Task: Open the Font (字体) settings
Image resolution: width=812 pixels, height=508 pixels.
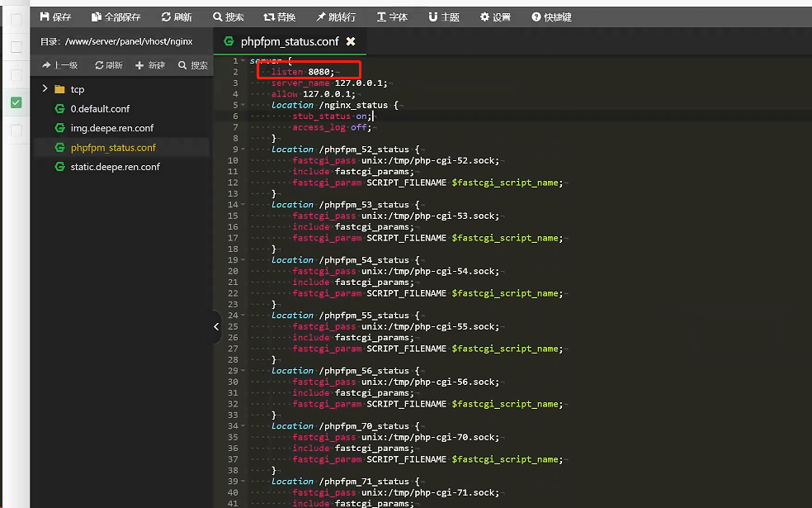Action: pyautogui.click(x=392, y=17)
